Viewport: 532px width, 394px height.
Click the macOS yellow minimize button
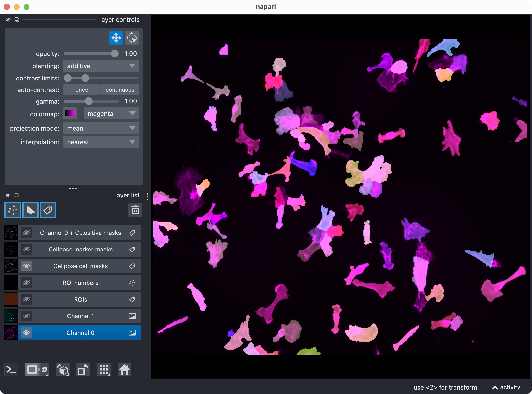[17, 7]
